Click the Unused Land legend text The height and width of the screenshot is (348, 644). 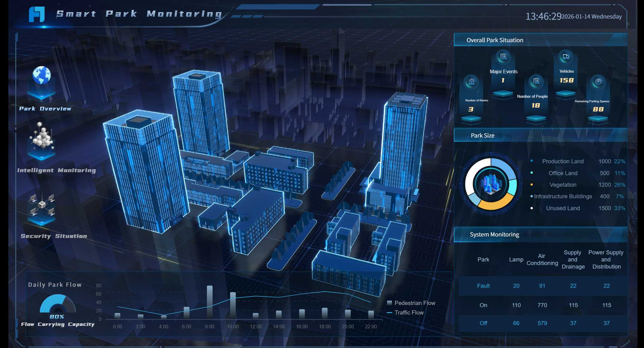coord(563,208)
